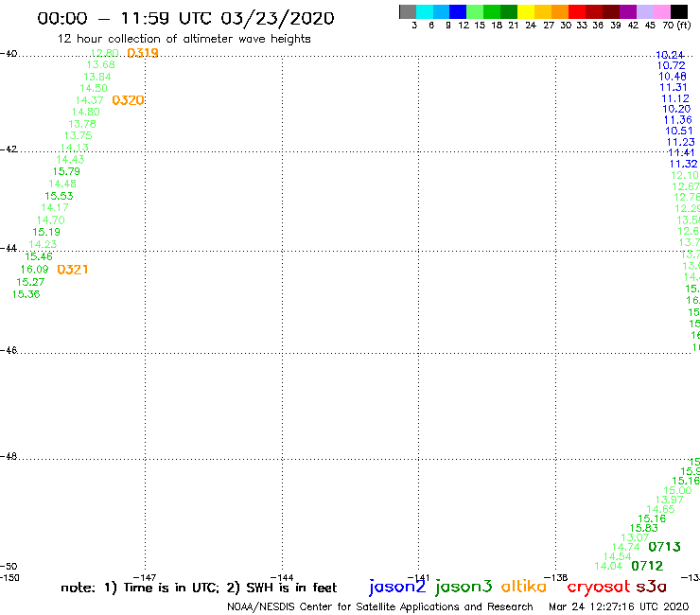Select the blue 11.32 wave height
The image size is (700, 615).
click(683, 165)
